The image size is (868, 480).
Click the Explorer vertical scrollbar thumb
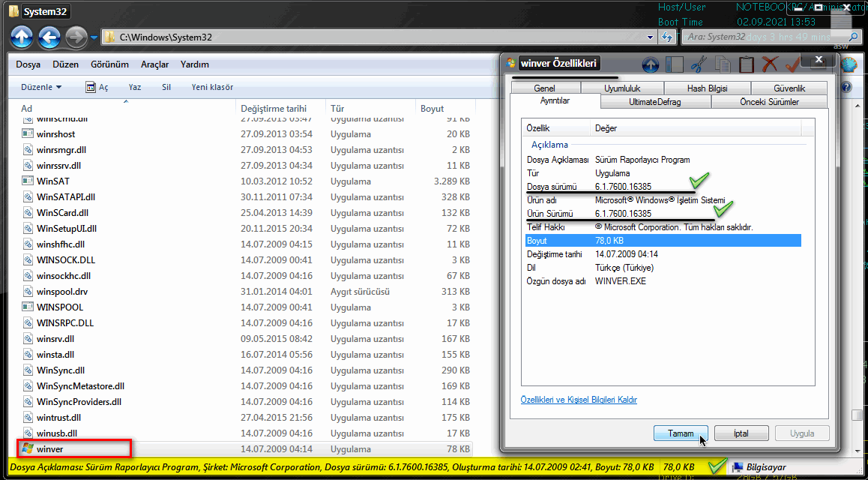[856, 415]
